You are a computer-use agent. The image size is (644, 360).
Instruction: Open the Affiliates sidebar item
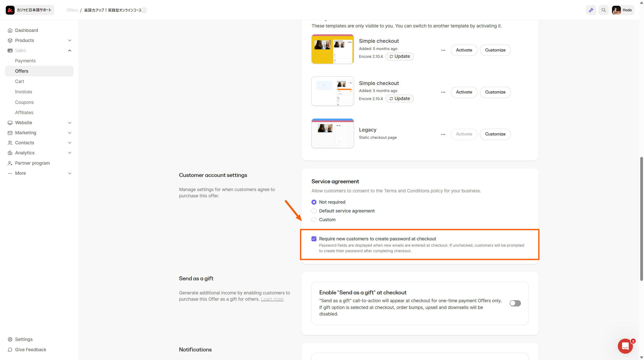pos(24,113)
